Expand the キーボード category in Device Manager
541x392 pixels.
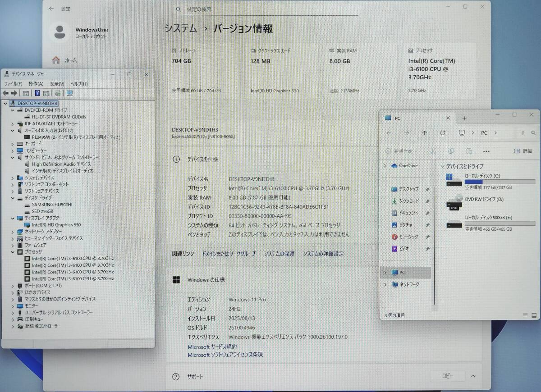pos(13,144)
